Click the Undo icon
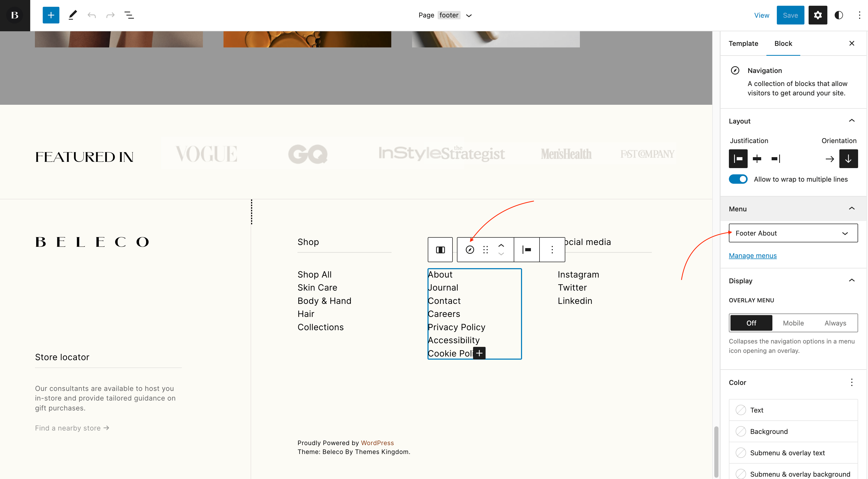This screenshot has height=479, width=868. (92, 15)
